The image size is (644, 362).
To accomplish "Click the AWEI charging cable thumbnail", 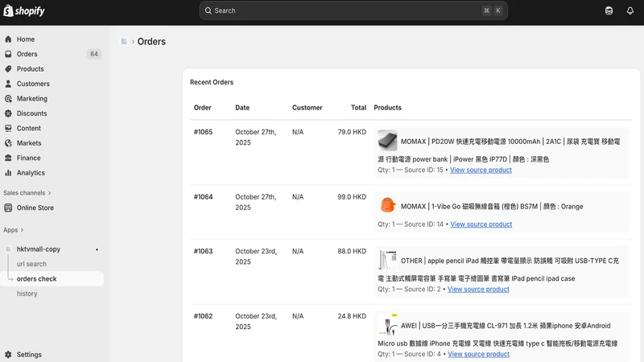I will coord(387,325).
